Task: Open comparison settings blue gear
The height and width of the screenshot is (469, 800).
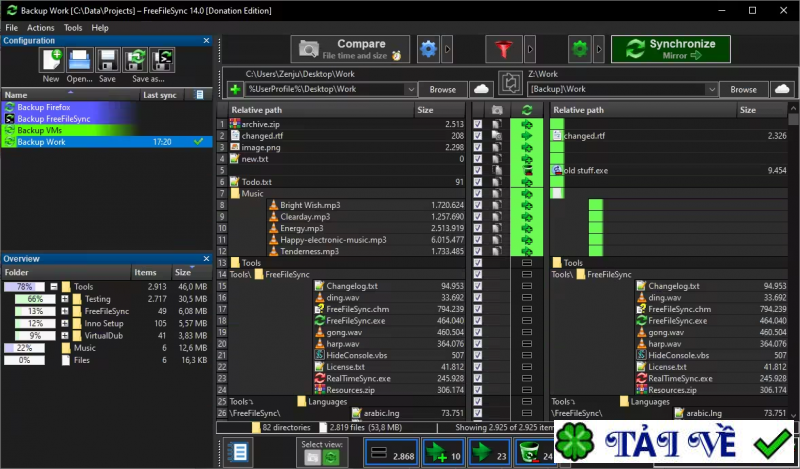Action: tap(428, 48)
